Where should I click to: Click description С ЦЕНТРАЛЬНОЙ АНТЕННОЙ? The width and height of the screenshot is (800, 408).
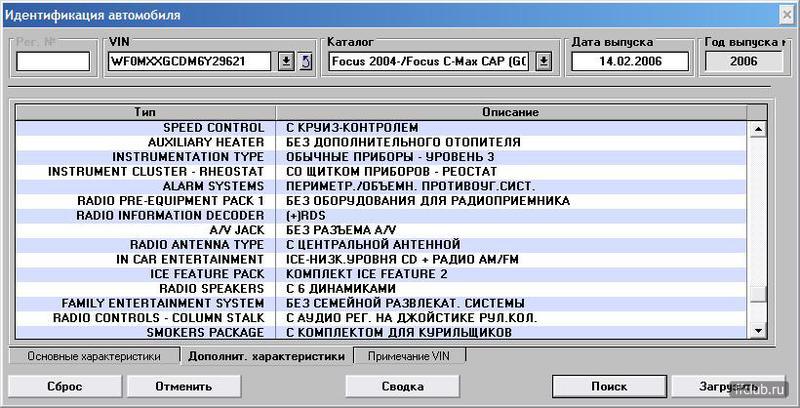point(373,245)
